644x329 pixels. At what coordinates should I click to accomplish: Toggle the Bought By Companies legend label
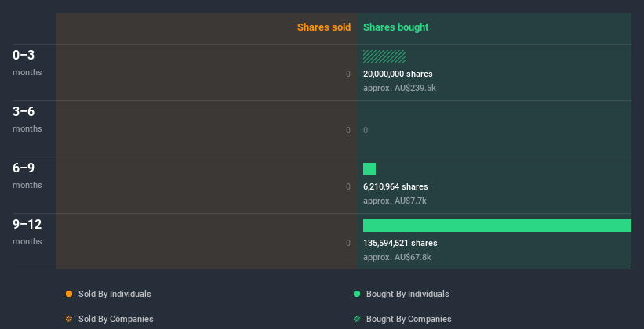click(409, 319)
